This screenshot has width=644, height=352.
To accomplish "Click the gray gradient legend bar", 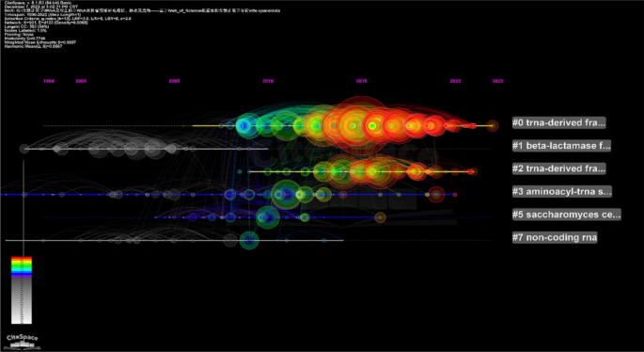I will pyautogui.click(x=22, y=300).
